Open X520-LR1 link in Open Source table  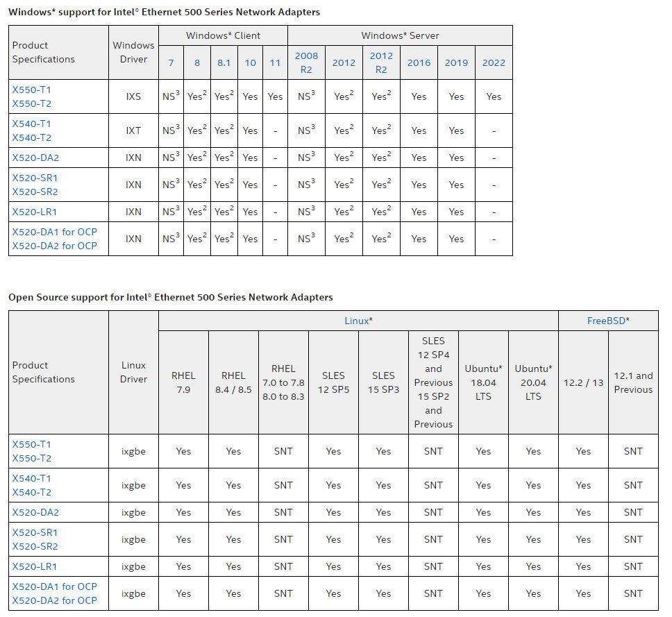coord(34,566)
